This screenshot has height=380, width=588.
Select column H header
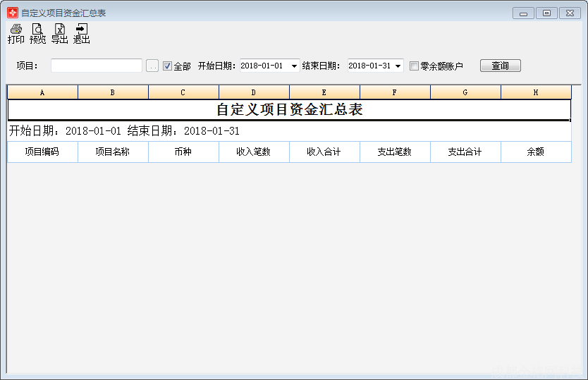(x=536, y=92)
